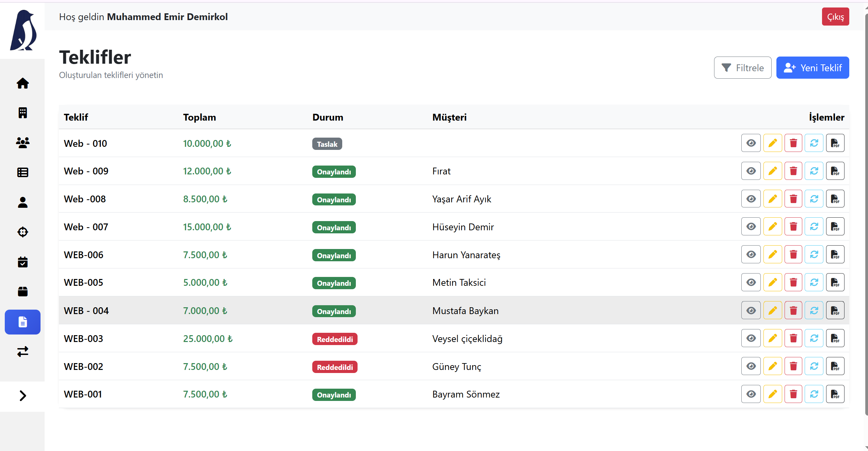Open the group users sidebar icon
This screenshot has height=451, width=868.
(22, 142)
